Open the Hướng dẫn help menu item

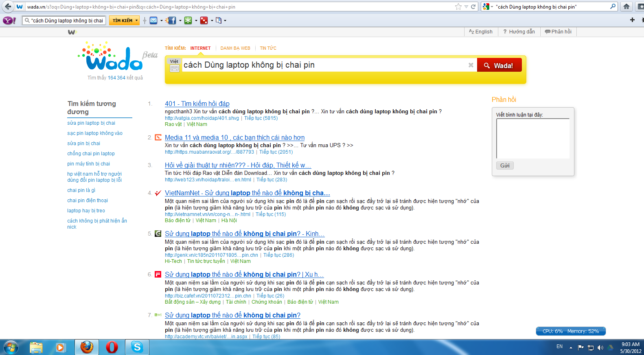519,32
